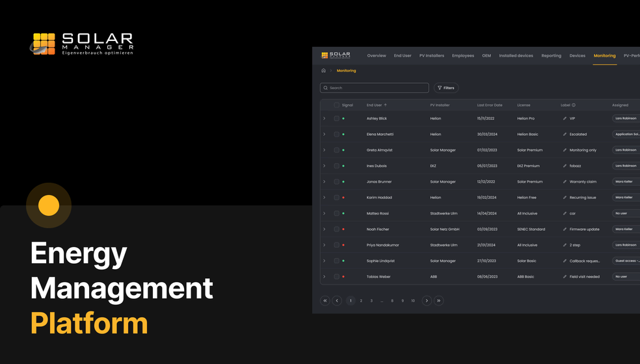Click the Tobias Weber name cell
640x364 pixels.
tap(379, 277)
